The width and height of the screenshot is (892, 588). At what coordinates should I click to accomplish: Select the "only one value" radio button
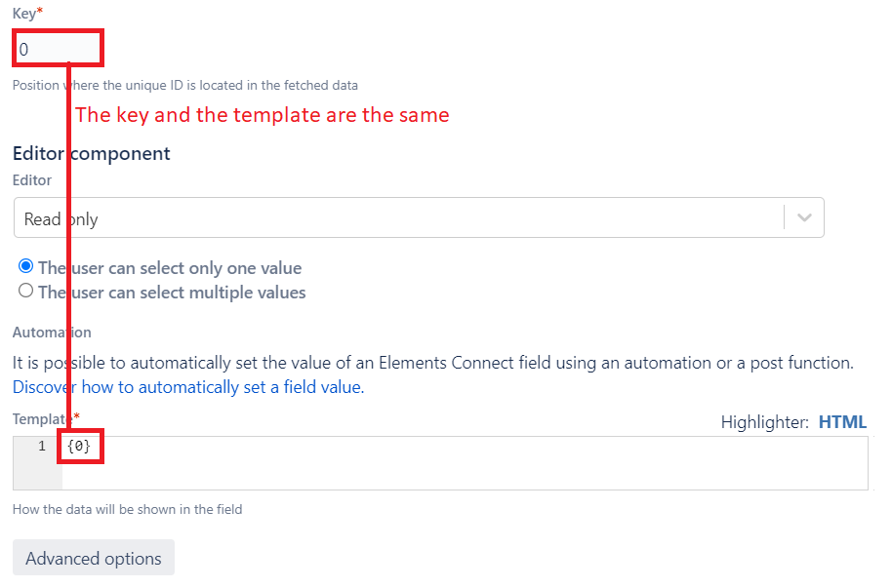[x=26, y=266]
